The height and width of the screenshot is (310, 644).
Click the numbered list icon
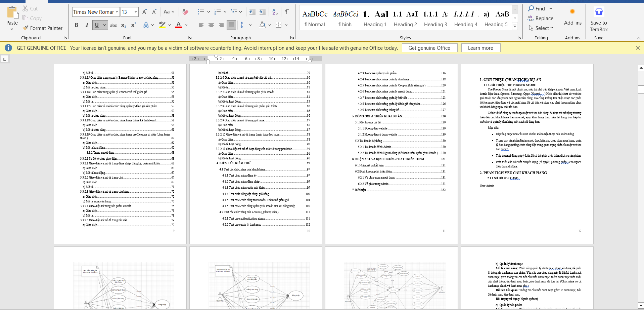pos(218,12)
